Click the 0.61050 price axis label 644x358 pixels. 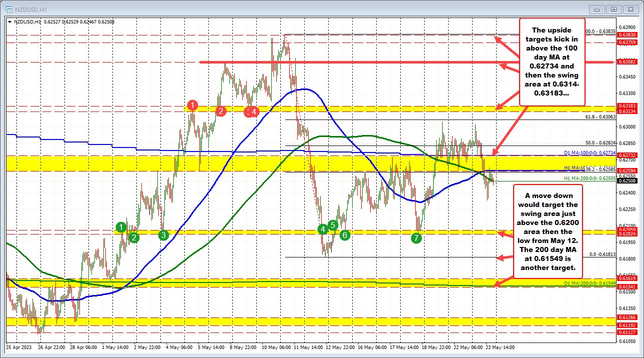click(627, 341)
